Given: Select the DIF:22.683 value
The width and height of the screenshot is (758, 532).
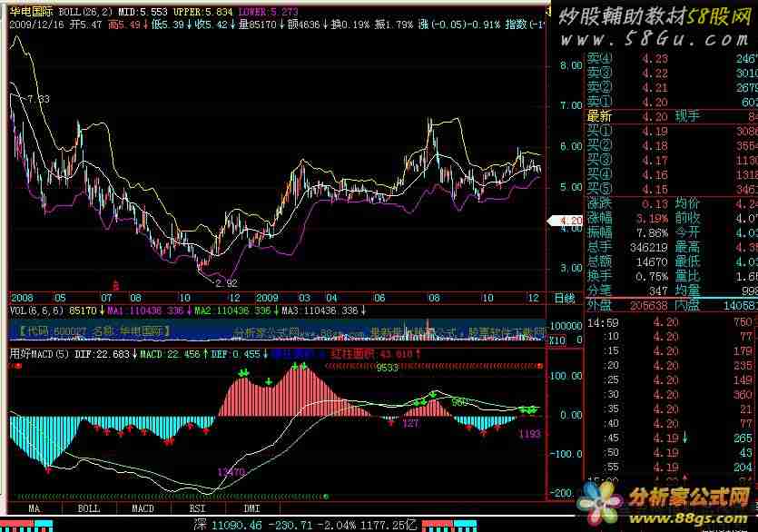Looking at the screenshot, I should 102,354.
